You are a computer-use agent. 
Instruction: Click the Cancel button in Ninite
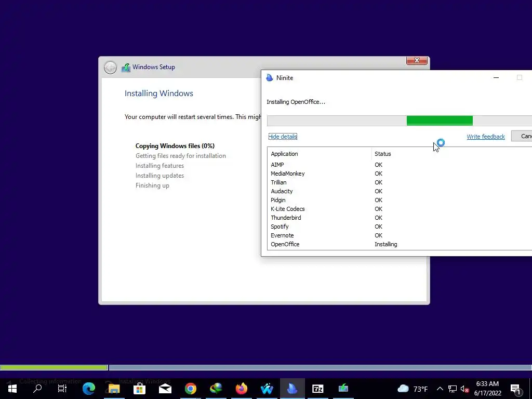[522, 136]
